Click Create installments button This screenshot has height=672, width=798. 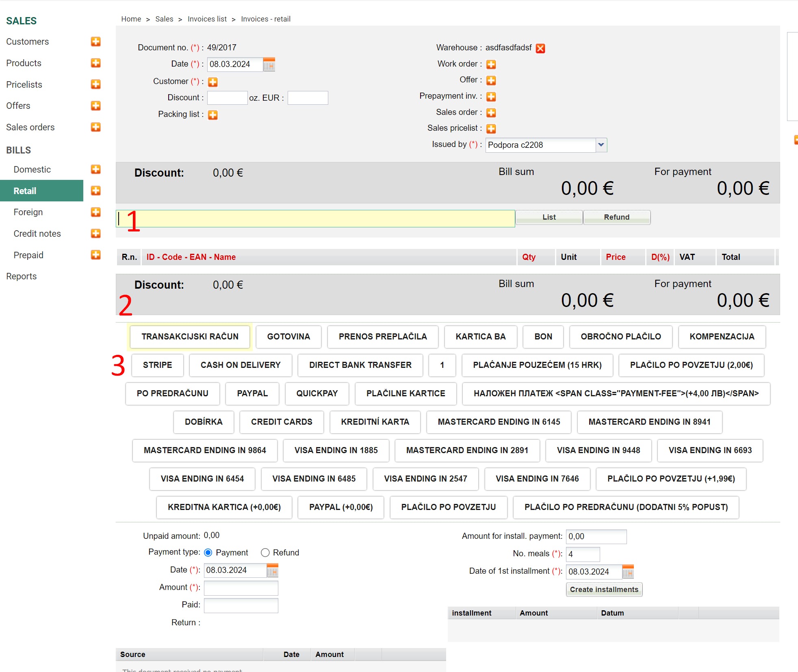click(604, 590)
